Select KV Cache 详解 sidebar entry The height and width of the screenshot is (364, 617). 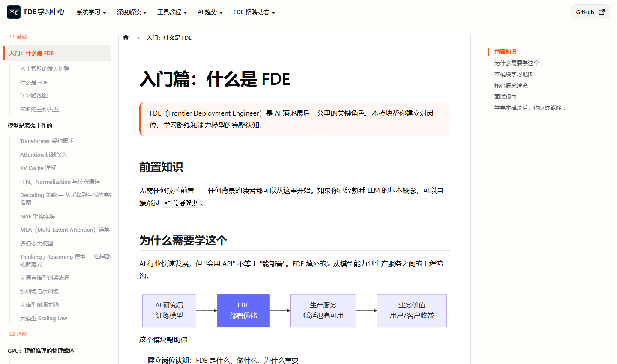click(38, 168)
